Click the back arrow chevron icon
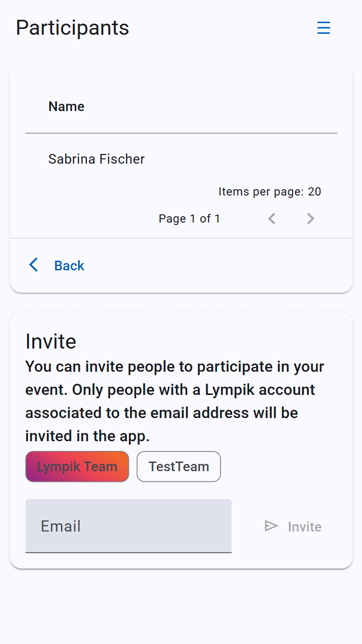The width and height of the screenshot is (362, 644). (33, 265)
